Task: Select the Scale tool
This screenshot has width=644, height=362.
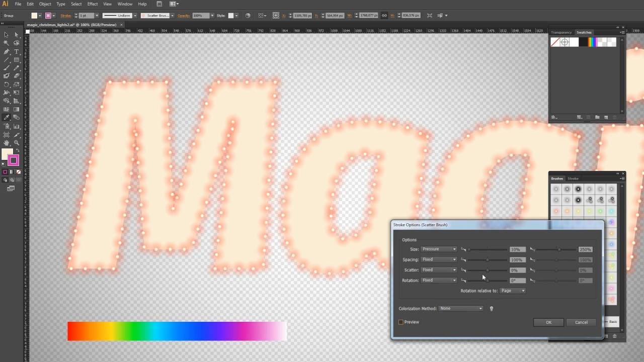Action: coord(16,84)
